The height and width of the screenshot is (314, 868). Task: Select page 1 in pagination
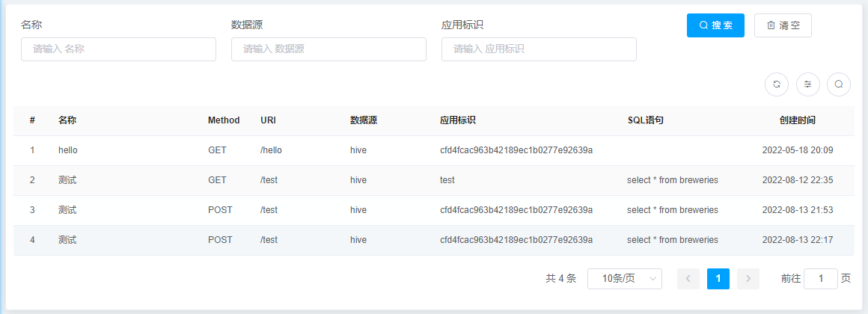[718, 279]
